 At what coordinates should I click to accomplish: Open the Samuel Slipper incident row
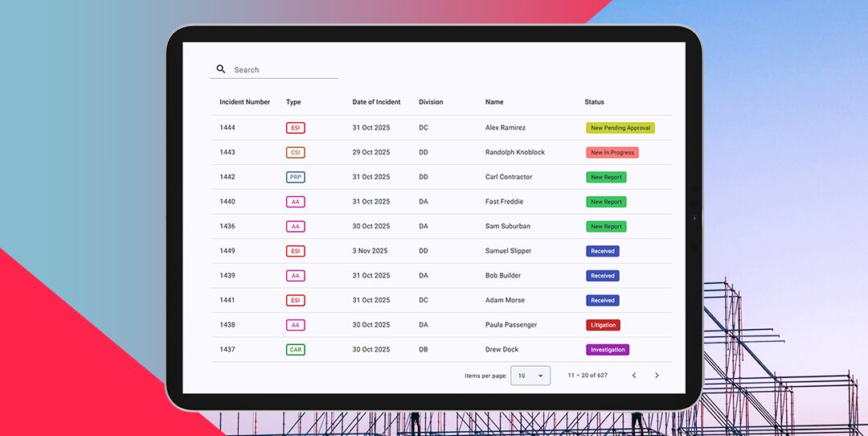508,251
